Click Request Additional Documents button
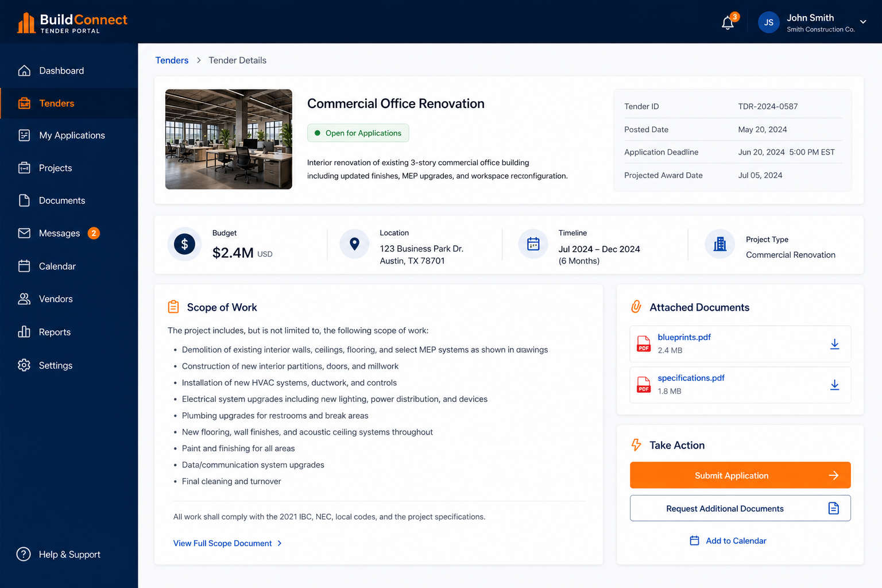 (740, 508)
